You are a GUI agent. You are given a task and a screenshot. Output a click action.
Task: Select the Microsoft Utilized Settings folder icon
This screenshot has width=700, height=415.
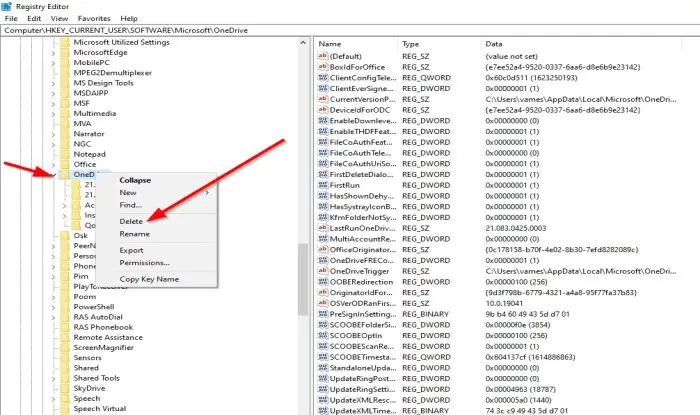point(65,42)
